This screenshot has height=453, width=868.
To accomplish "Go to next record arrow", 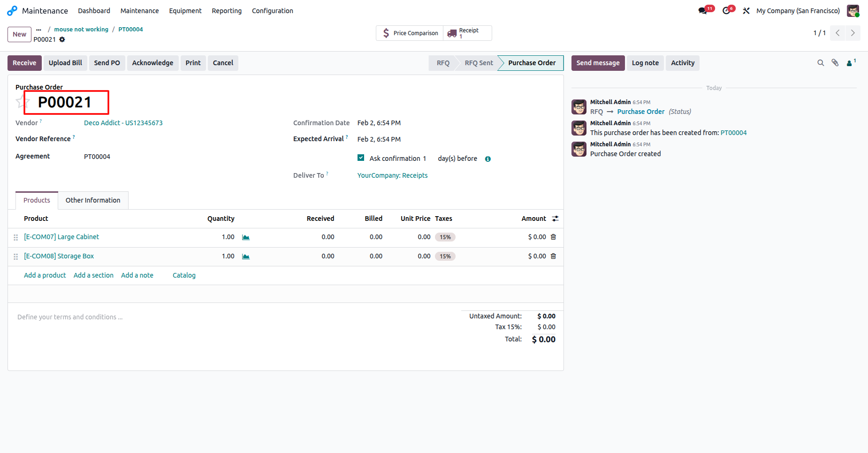I will tap(853, 33).
